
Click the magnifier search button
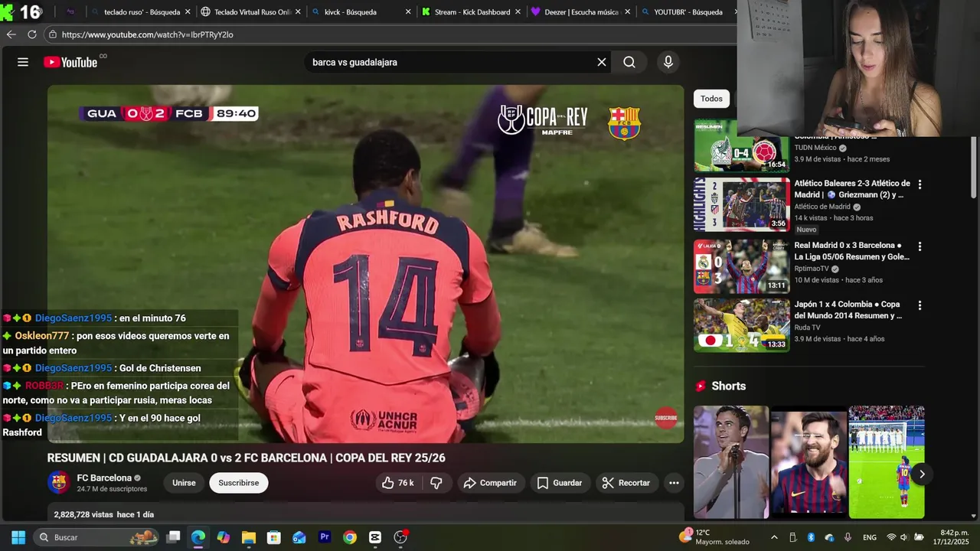point(629,62)
